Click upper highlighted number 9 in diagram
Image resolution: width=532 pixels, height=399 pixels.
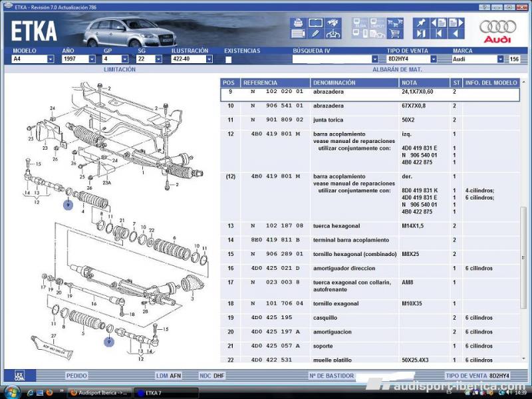pos(68,205)
